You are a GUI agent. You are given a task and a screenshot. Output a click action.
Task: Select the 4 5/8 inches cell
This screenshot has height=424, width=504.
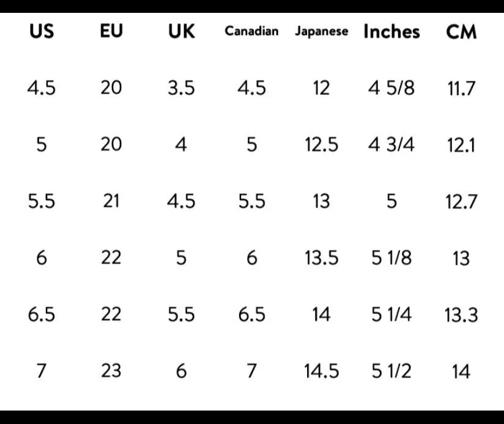tap(391, 87)
